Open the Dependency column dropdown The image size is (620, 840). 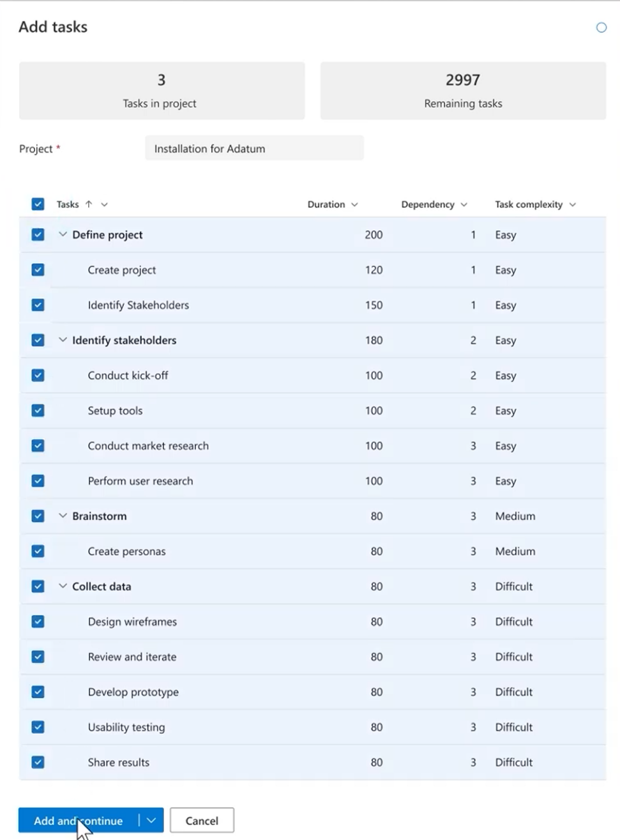(x=464, y=205)
